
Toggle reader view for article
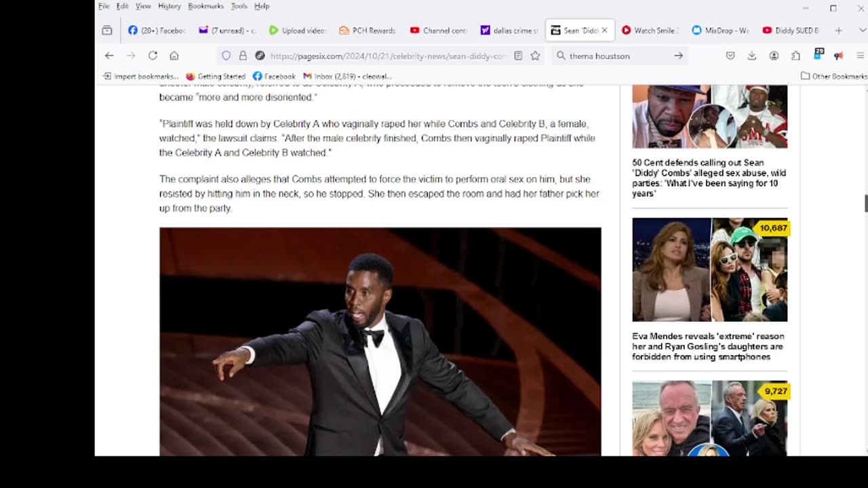(518, 56)
